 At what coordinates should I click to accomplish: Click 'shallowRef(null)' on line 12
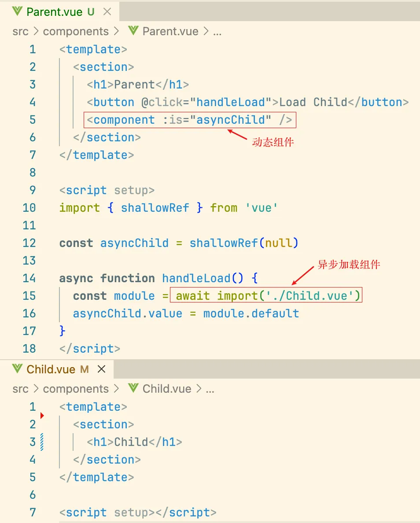point(244,243)
